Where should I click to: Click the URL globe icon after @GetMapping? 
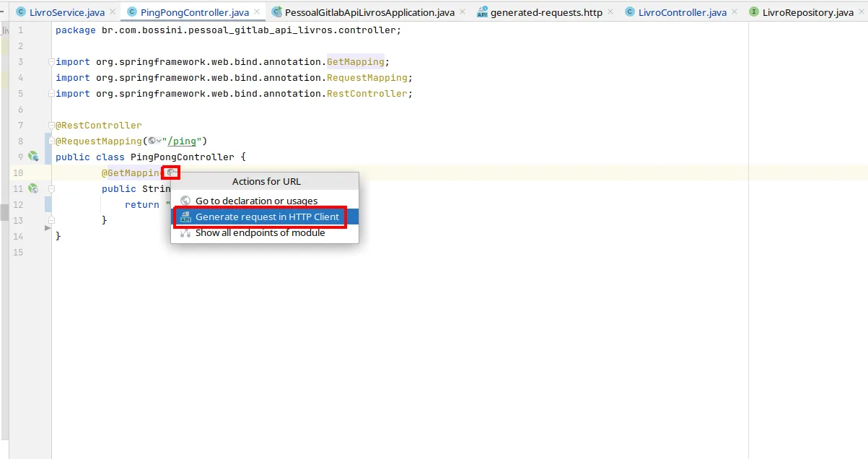pos(171,172)
